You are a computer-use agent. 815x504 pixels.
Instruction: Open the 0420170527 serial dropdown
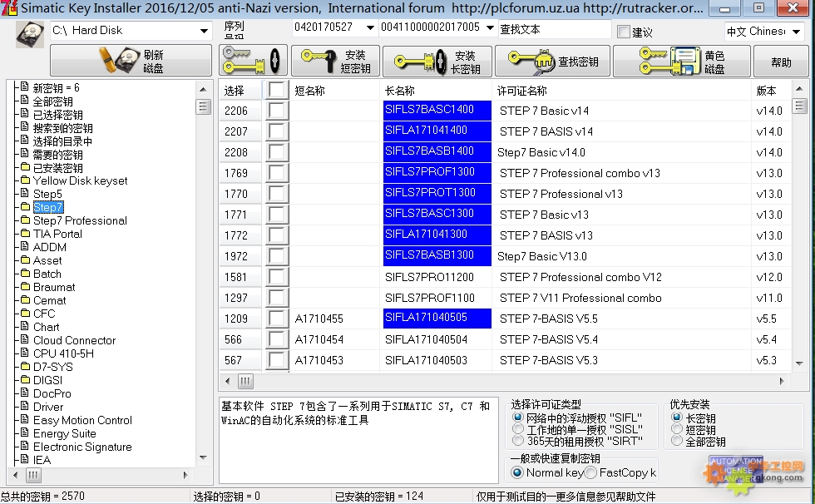370,27
